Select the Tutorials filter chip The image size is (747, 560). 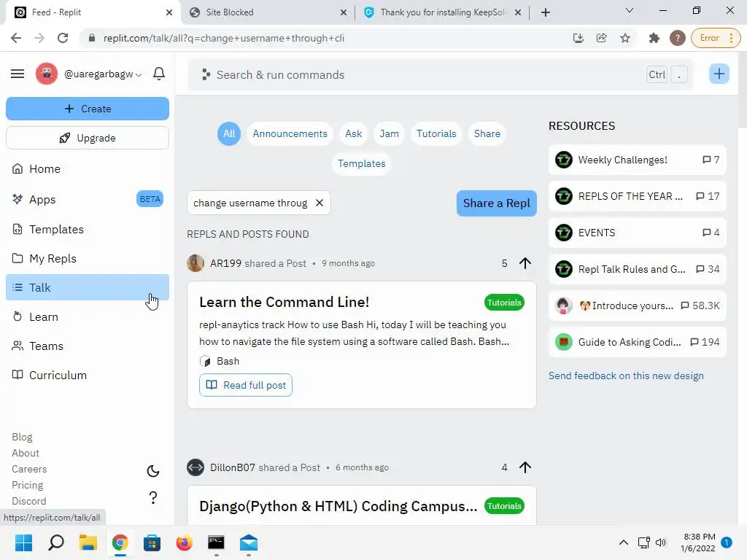pos(436,134)
